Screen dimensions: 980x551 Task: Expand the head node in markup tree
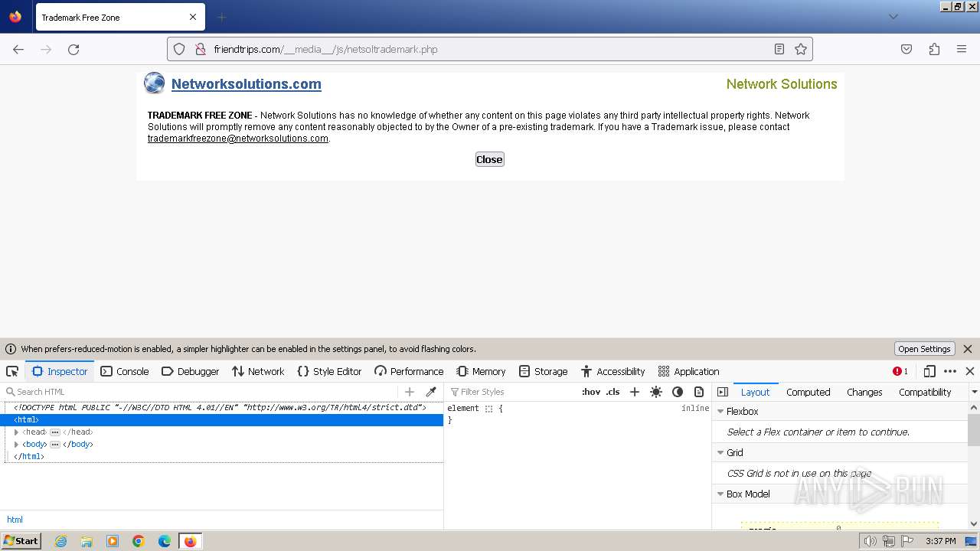17,432
